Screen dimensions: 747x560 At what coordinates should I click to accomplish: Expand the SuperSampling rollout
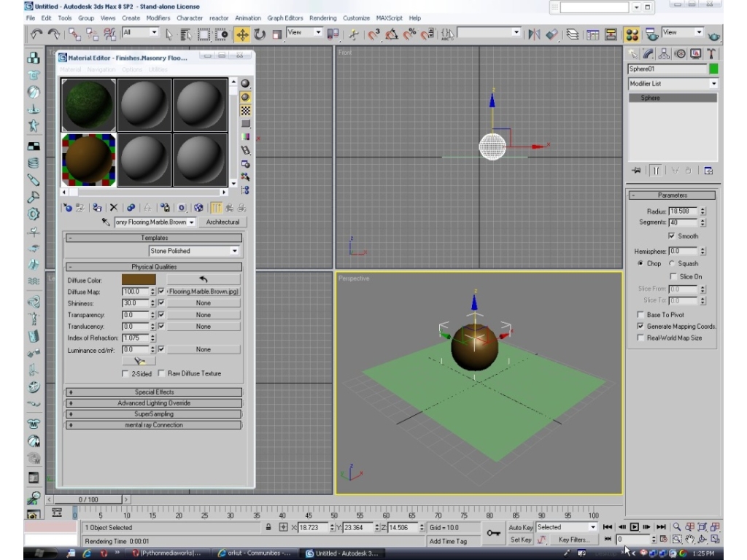pyautogui.click(x=154, y=414)
